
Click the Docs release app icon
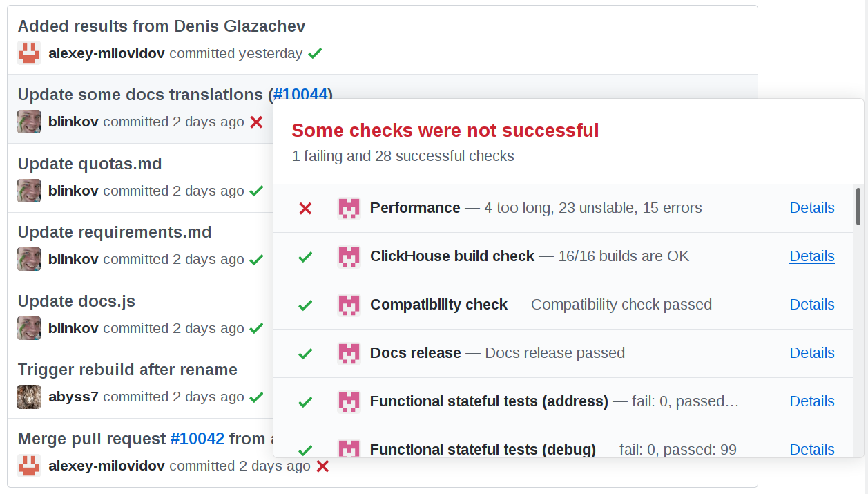[349, 353]
